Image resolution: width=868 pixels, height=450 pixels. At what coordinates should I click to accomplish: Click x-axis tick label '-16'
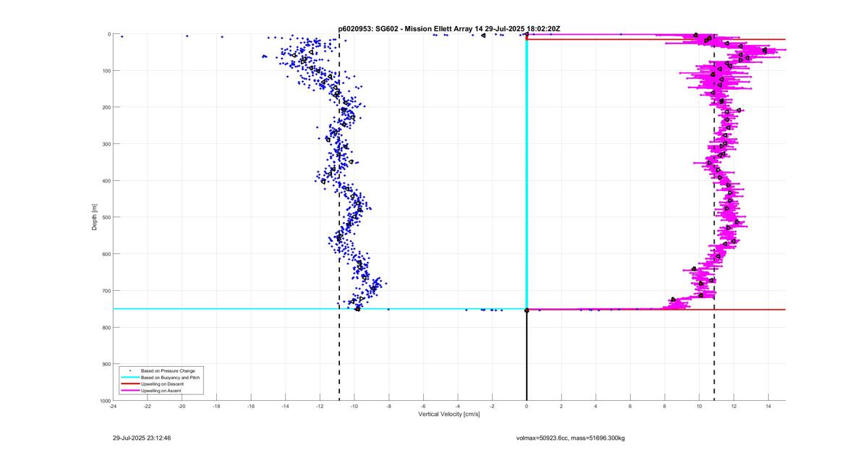pyautogui.click(x=251, y=407)
